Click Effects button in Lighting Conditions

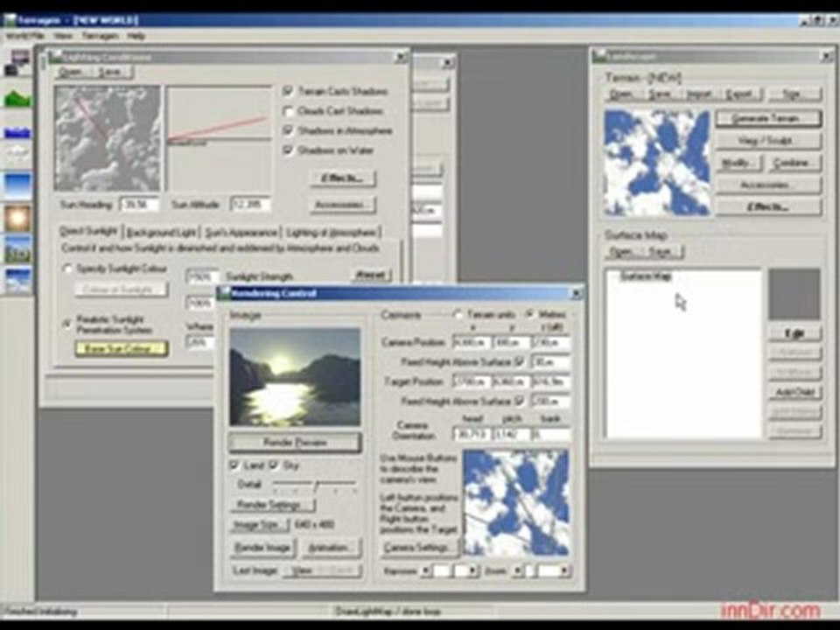coord(342,178)
